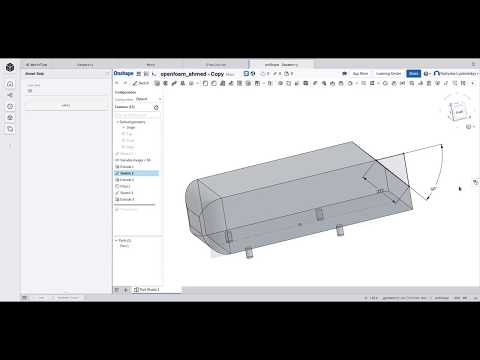The image size is (480, 360).
Task: Select the highlighted Sketch 2 feature
Action: click(x=136, y=173)
